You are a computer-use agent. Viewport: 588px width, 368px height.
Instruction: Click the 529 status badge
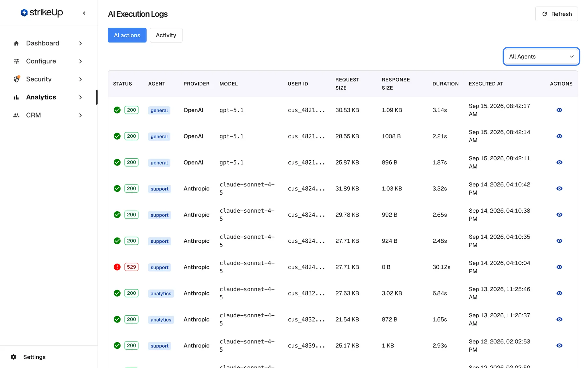click(x=131, y=267)
